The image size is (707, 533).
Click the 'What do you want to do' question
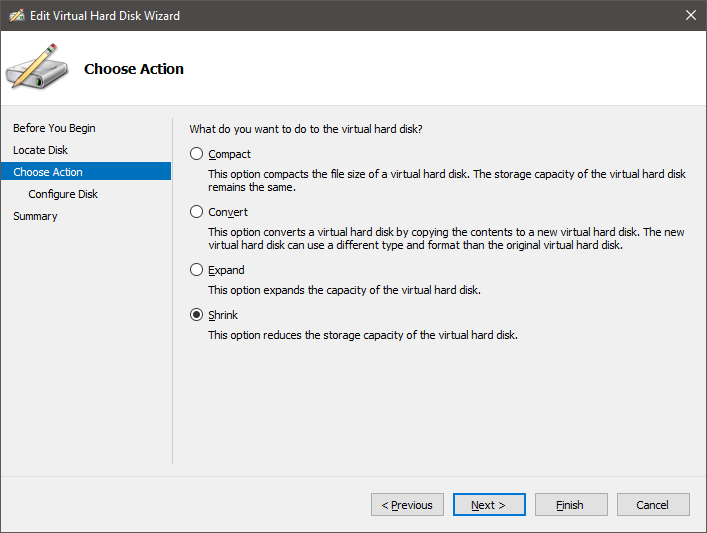[306, 129]
